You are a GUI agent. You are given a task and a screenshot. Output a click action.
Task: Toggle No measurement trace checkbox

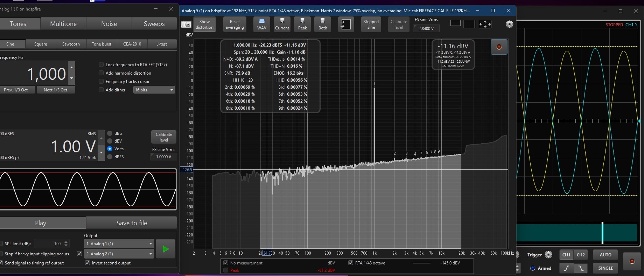(x=226, y=263)
